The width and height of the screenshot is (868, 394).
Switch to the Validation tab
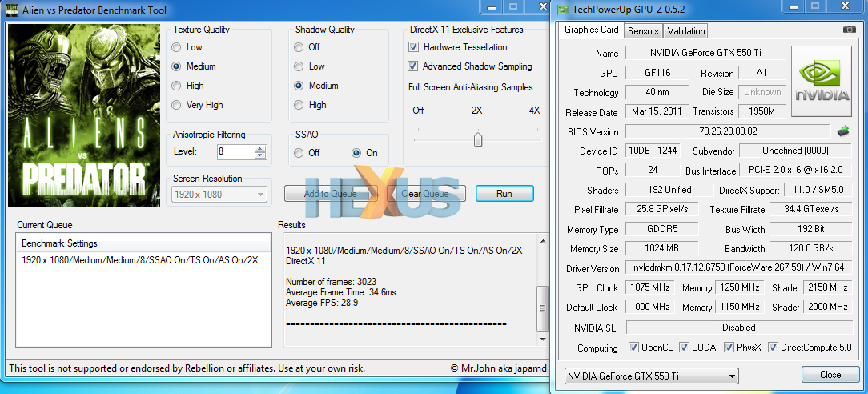(x=686, y=31)
